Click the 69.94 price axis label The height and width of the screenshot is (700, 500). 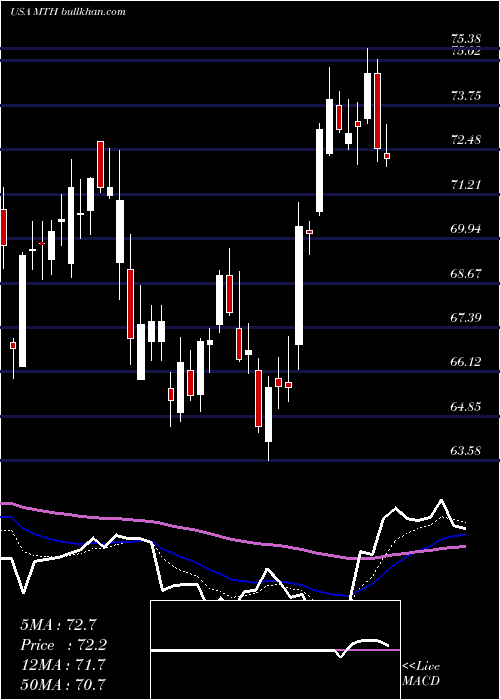467,229
